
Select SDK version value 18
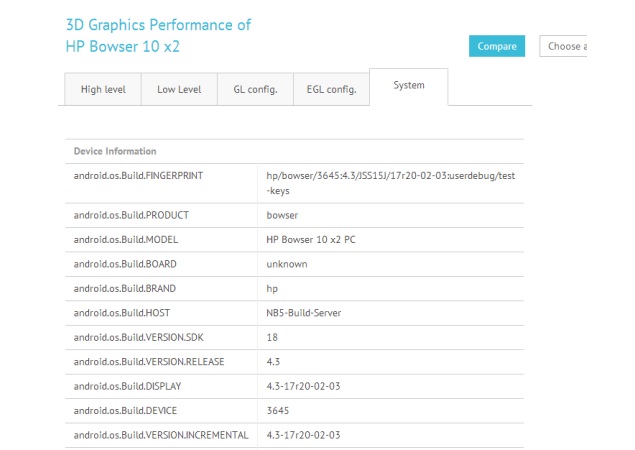pos(272,337)
